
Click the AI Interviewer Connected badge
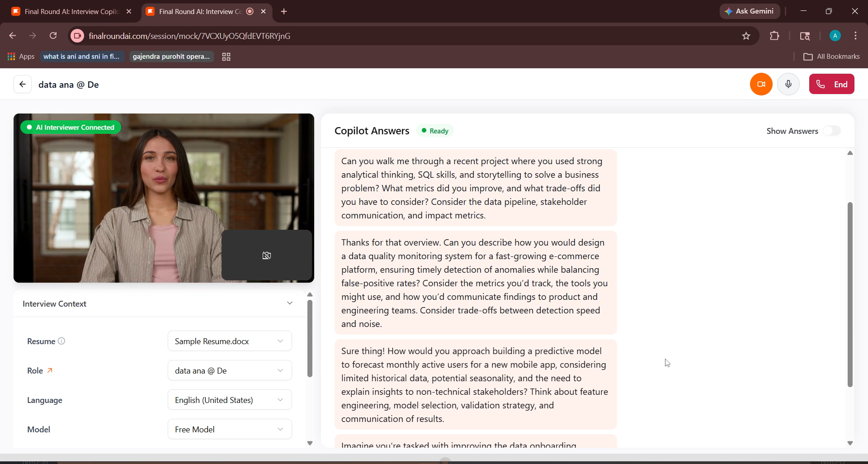[71, 128]
